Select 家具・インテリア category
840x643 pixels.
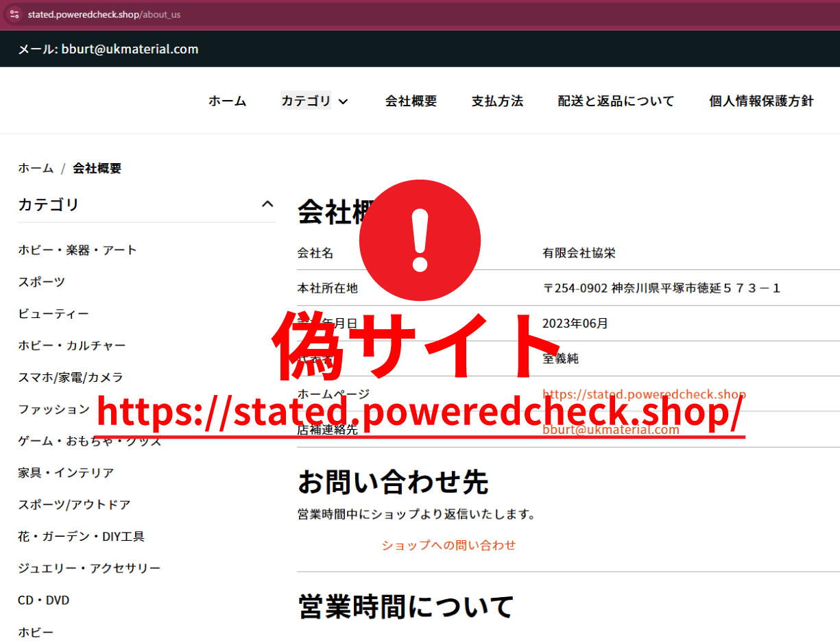66,473
